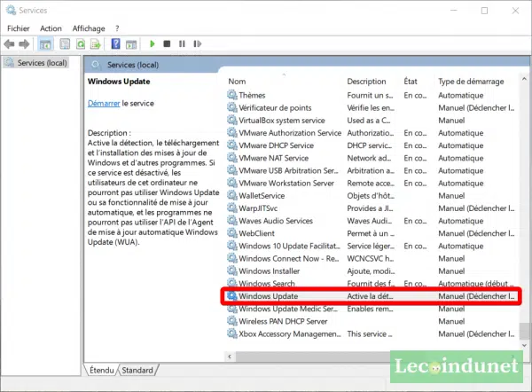532x392 pixels.
Task: Click 'WCNCSVC h...' description cell
Action: click(370, 258)
